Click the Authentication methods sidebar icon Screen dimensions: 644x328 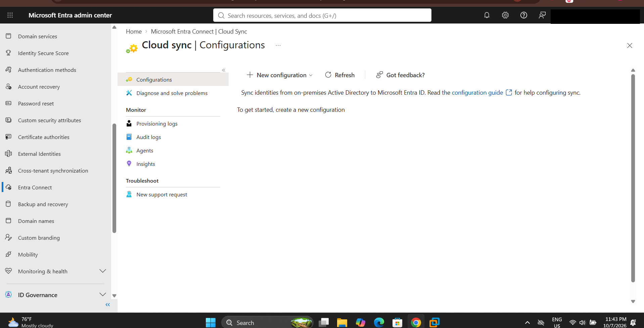9,69
